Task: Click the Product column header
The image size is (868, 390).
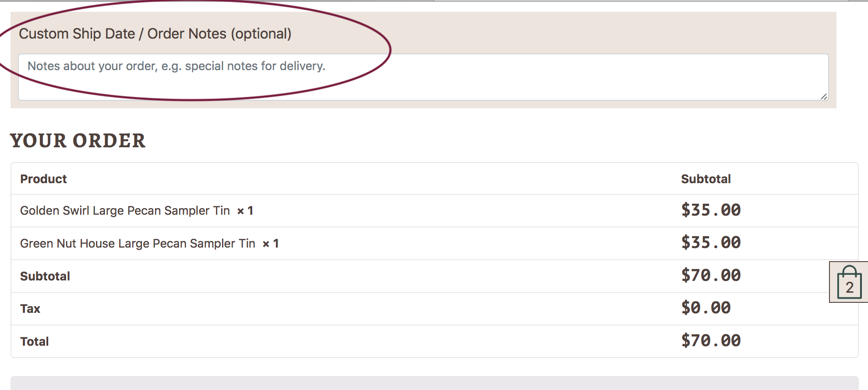Action: click(43, 179)
